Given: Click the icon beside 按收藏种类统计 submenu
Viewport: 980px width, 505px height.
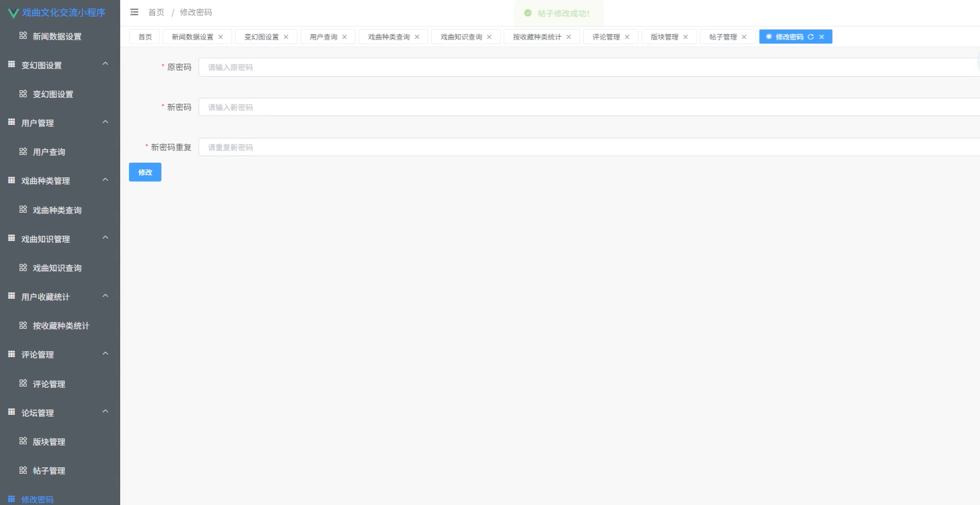Looking at the screenshot, I should [x=23, y=325].
